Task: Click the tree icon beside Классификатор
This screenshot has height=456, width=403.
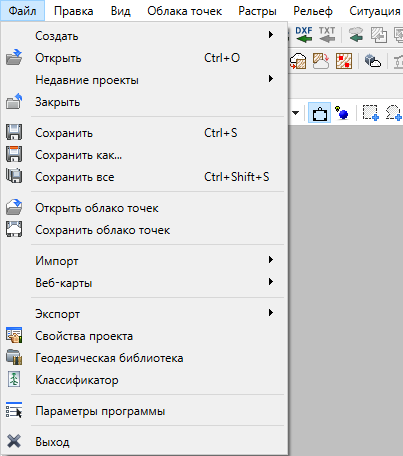Action: tap(14, 379)
